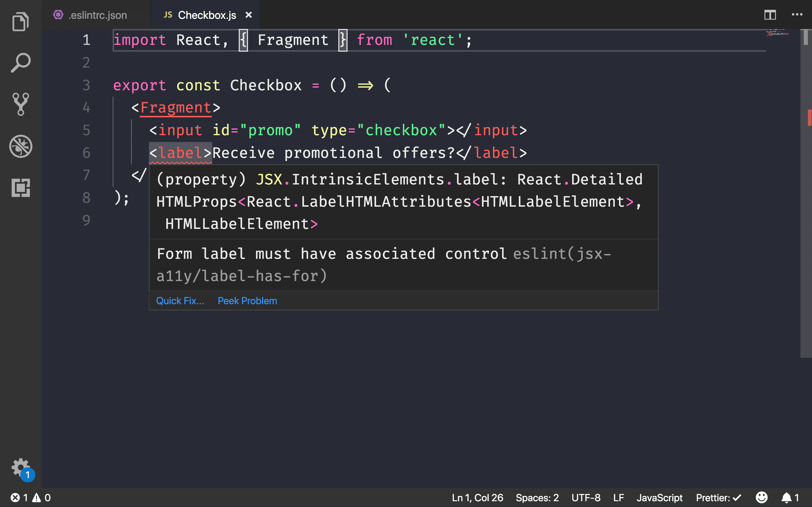
Task: Click 'Quick Fix...' link in tooltip
Action: [180, 300]
